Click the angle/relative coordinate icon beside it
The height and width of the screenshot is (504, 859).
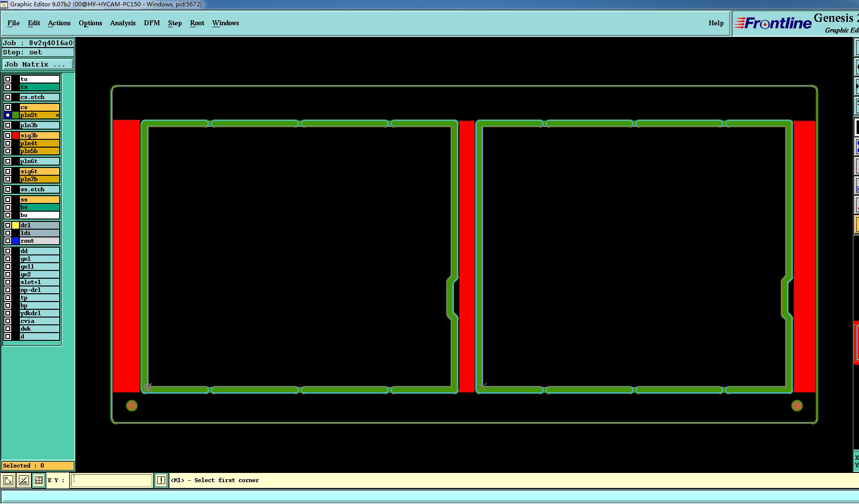pyautogui.click(x=23, y=481)
